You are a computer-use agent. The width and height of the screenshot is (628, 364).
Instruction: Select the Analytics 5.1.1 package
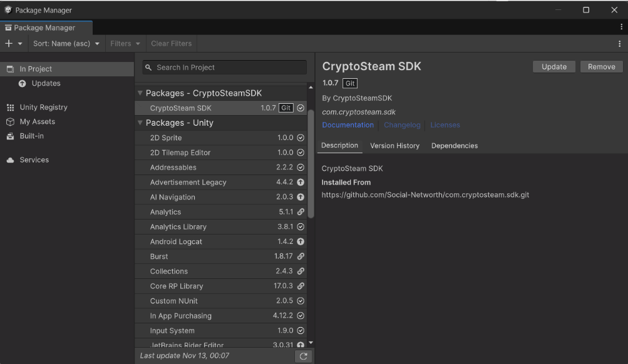[221, 211]
